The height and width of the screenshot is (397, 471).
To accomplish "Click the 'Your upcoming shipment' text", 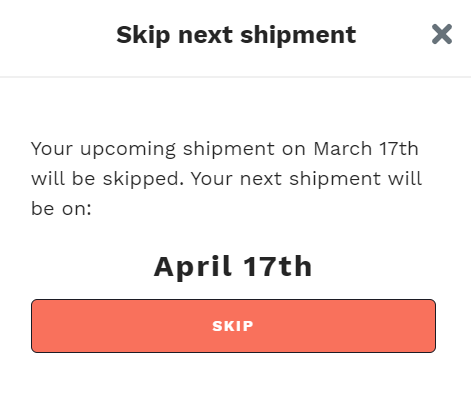I will click(153, 150).
